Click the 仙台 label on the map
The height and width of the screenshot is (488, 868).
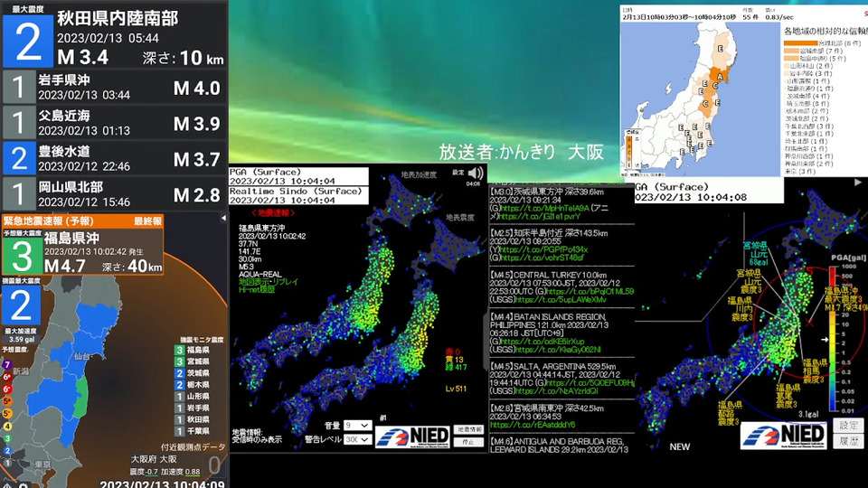[82, 356]
